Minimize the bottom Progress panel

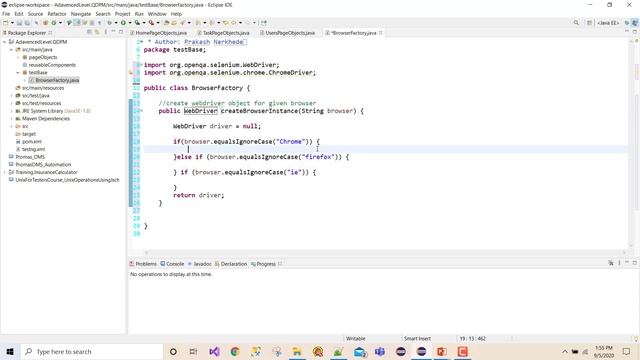click(627, 263)
